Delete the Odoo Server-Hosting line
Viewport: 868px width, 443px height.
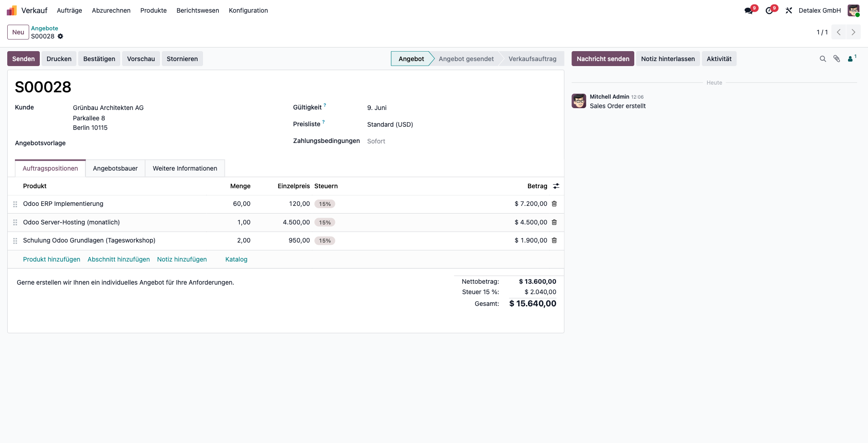(554, 222)
